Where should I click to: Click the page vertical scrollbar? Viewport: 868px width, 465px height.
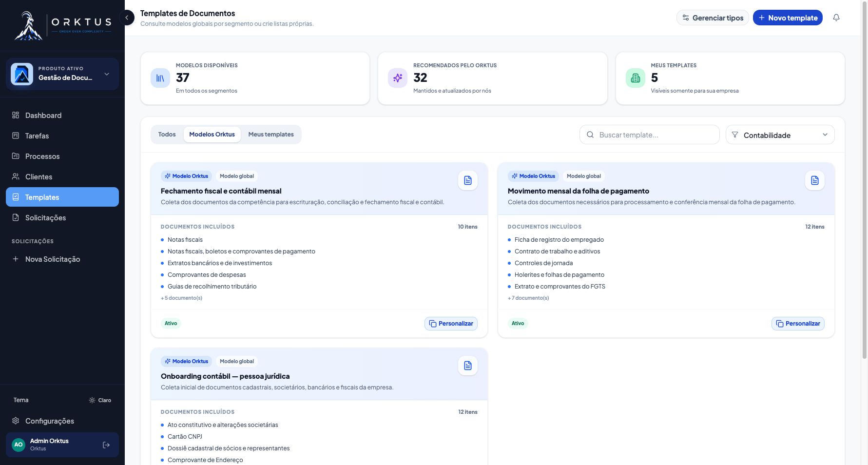[x=865, y=180]
